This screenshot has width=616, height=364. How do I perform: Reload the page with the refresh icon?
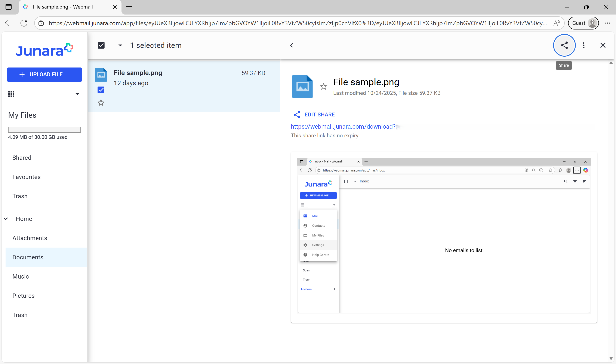click(24, 23)
